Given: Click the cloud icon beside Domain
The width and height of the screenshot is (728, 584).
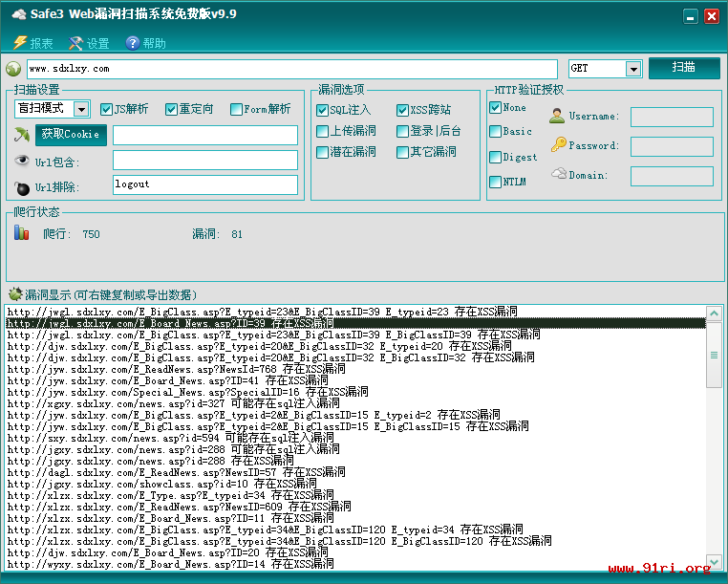Looking at the screenshot, I should pyautogui.click(x=559, y=173).
